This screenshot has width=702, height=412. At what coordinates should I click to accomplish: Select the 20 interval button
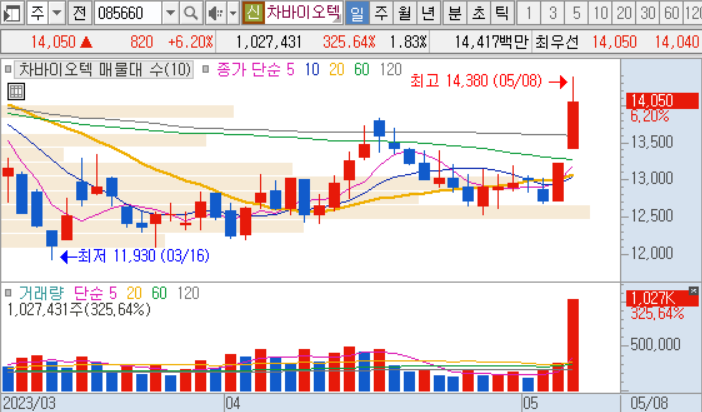click(624, 13)
